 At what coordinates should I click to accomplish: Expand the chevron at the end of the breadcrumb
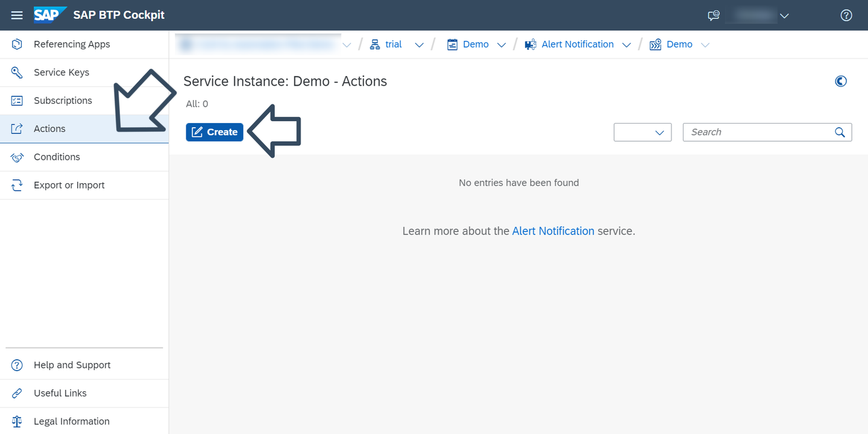pos(705,45)
